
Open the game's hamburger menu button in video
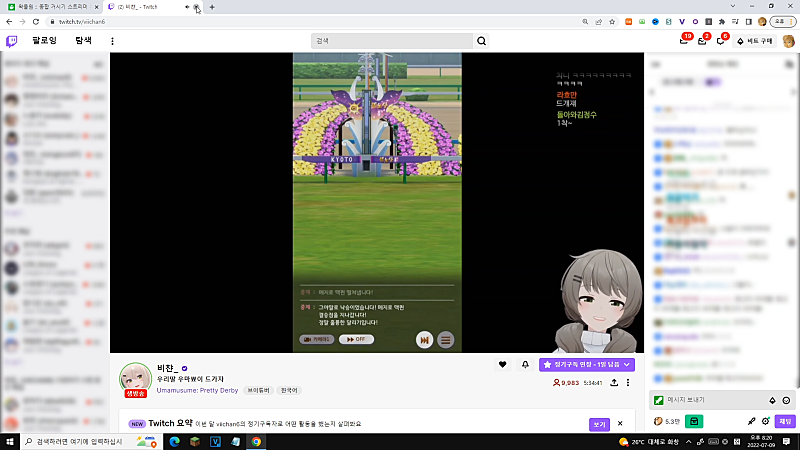click(x=445, y=340)
